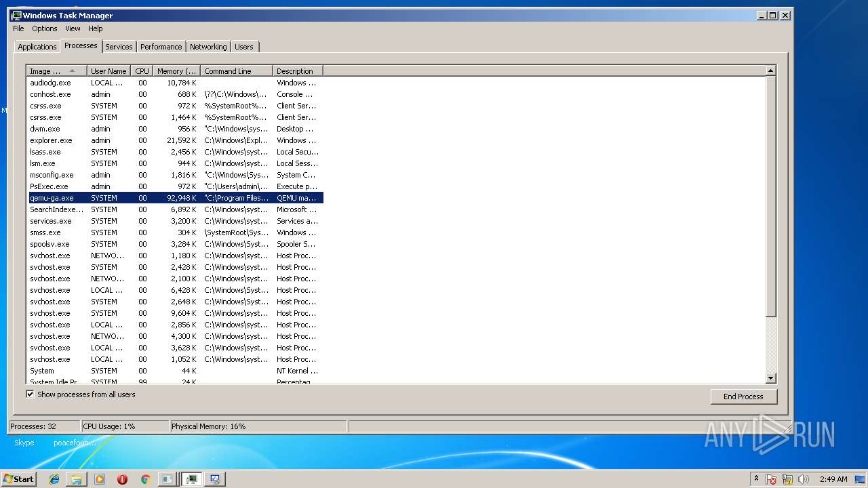
Task: Sort by Description column header
Action: click(x=298, y=71)
